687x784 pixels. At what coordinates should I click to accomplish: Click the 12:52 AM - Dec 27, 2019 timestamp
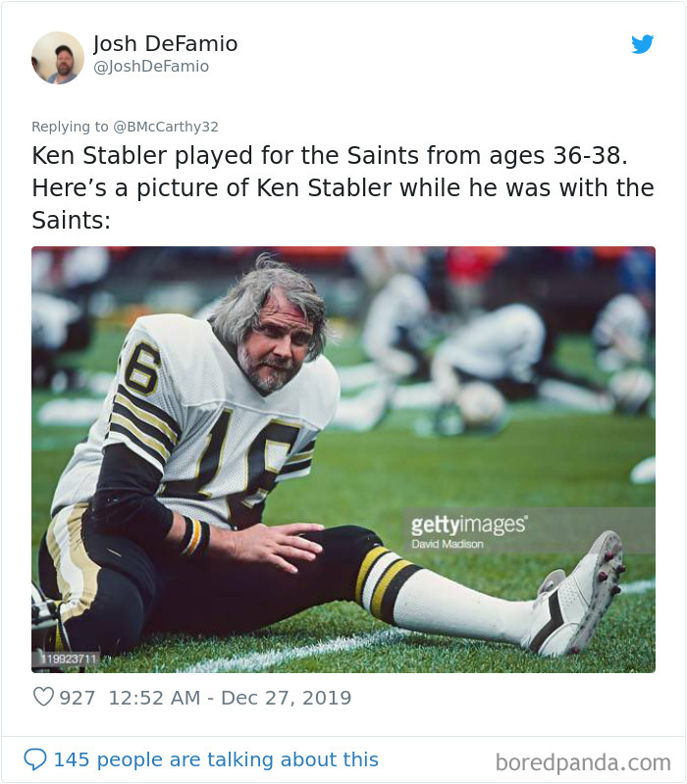230,698
